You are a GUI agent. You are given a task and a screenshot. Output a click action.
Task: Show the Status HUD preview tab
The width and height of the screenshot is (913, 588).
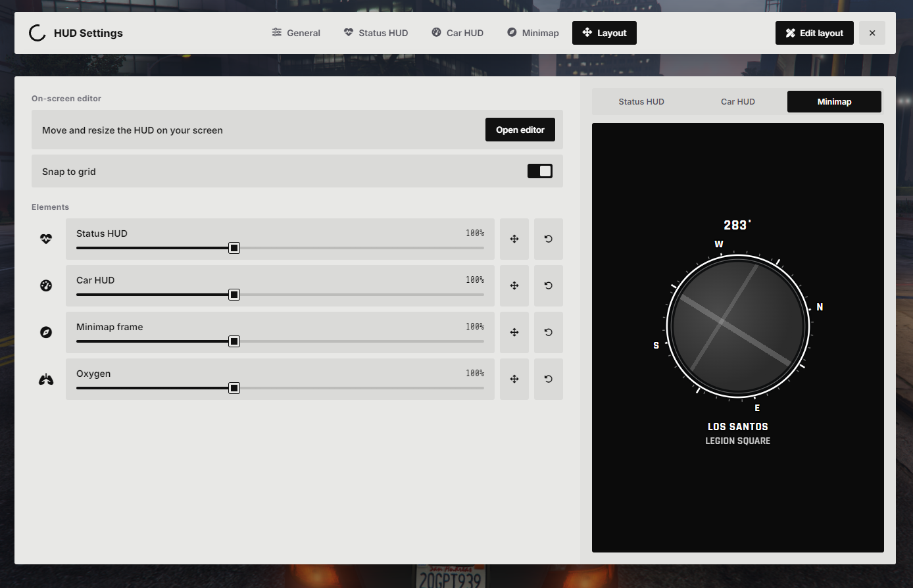641,101
